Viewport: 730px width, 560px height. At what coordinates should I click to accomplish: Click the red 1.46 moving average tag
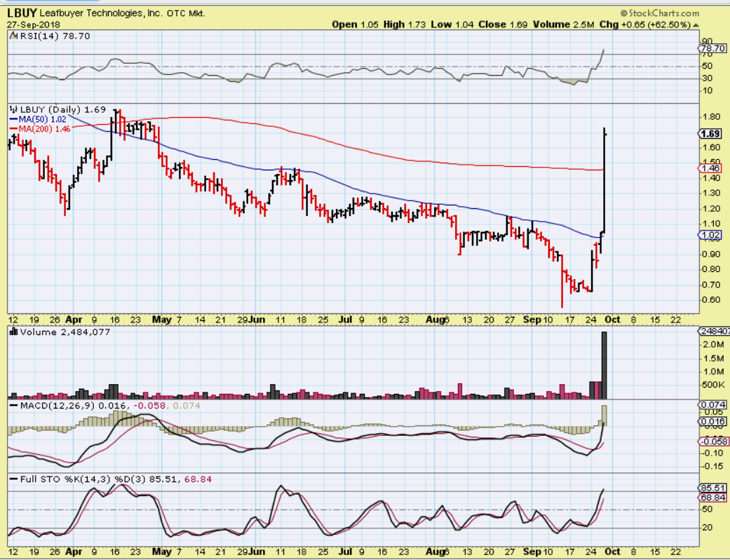coord(710,168)
